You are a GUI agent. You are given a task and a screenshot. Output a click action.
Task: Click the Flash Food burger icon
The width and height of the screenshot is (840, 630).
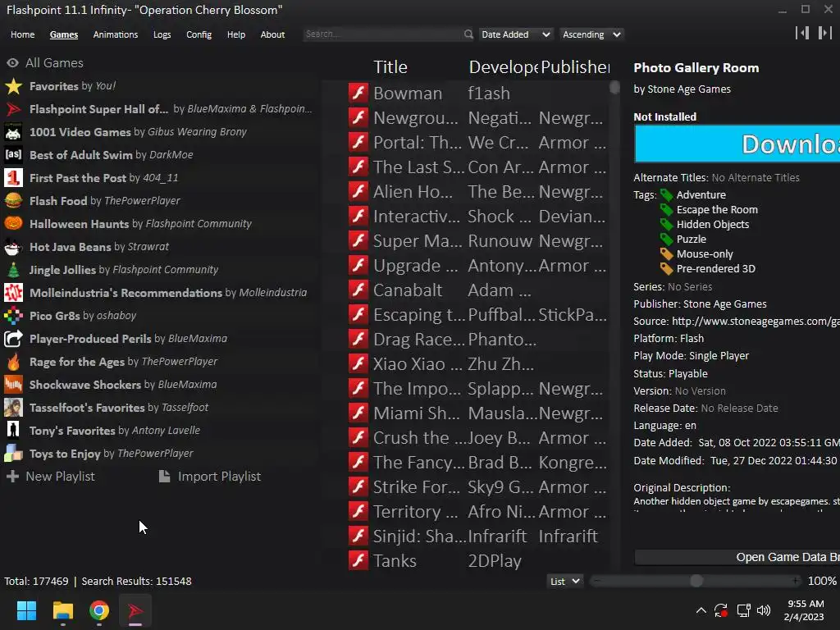(x=13, y=201)
